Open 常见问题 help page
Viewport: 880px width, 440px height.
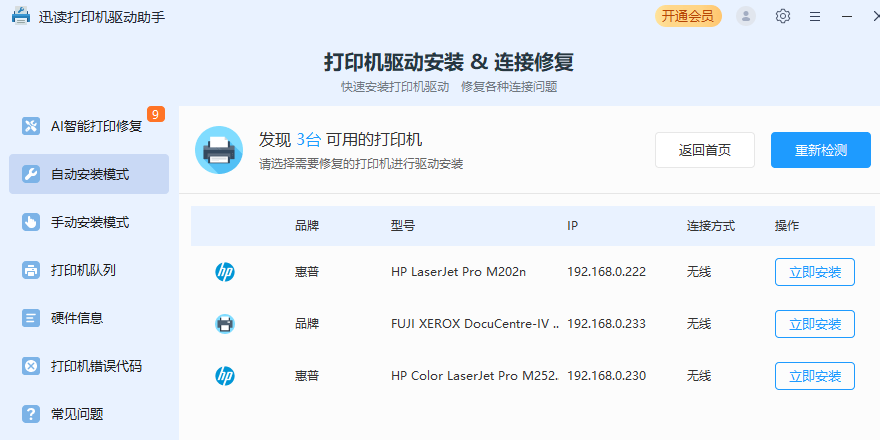click(89, 414)
